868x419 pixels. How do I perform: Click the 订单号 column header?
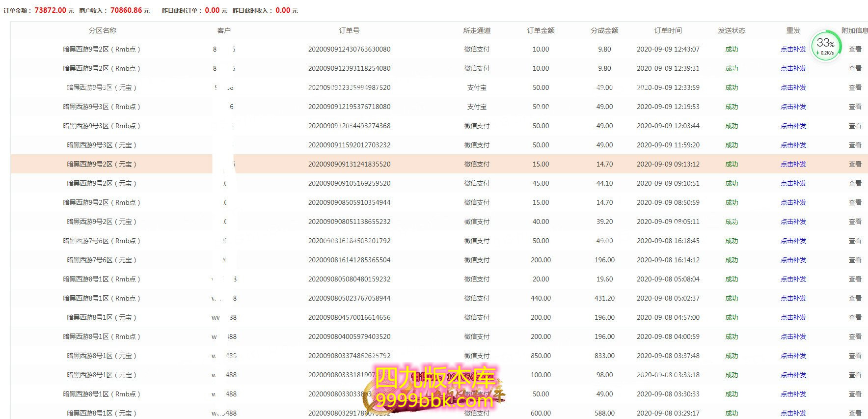coord(349,30)
